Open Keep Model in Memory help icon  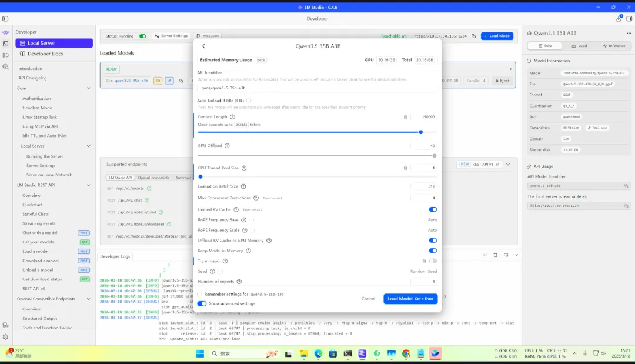pyautogui.click(x=249, y=251)
